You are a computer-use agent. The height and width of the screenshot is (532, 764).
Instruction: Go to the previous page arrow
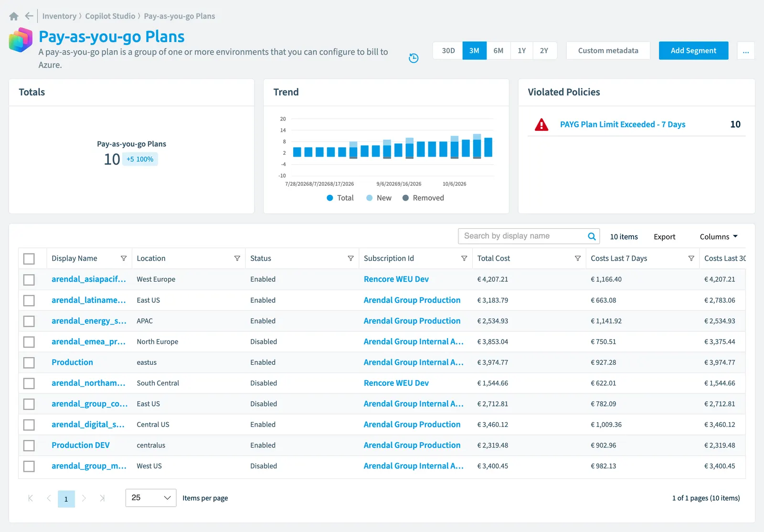point(49,498)
